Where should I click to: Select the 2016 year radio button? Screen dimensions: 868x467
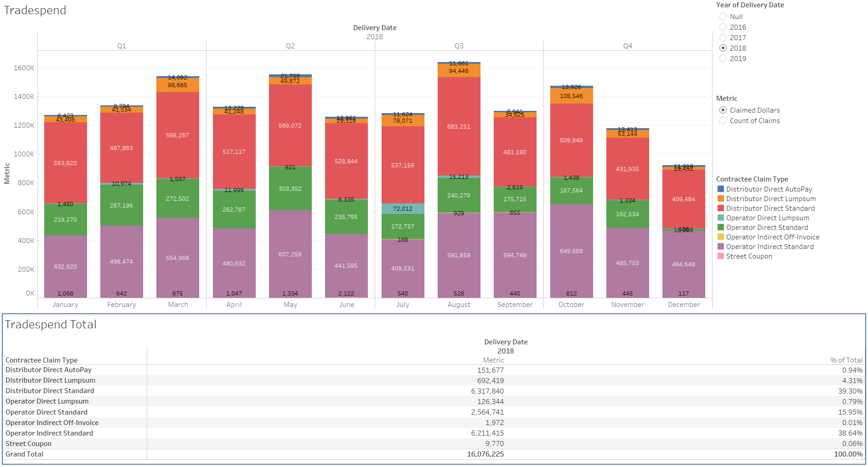[x=723, y=27]
